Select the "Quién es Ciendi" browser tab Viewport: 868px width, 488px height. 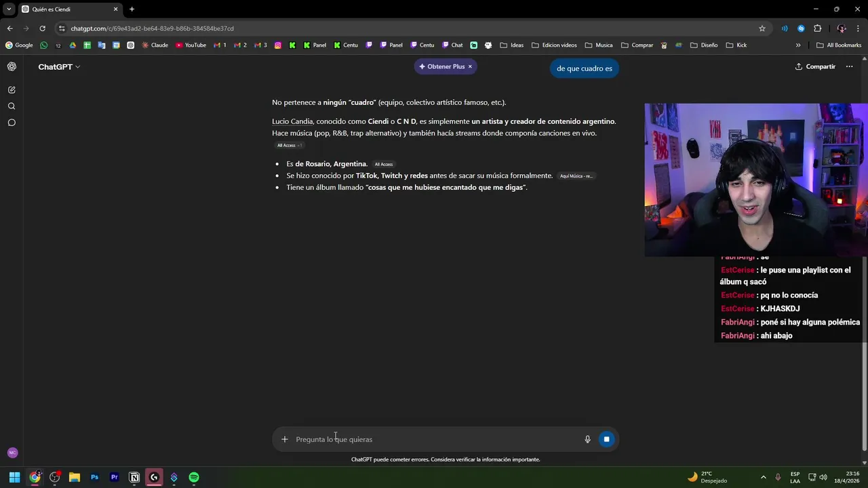click(x=68, y=9)
